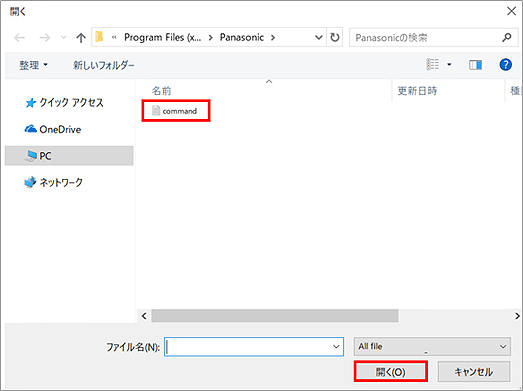
Task: Select OneDrive in navigation pane
Action: tap(53, 129)
